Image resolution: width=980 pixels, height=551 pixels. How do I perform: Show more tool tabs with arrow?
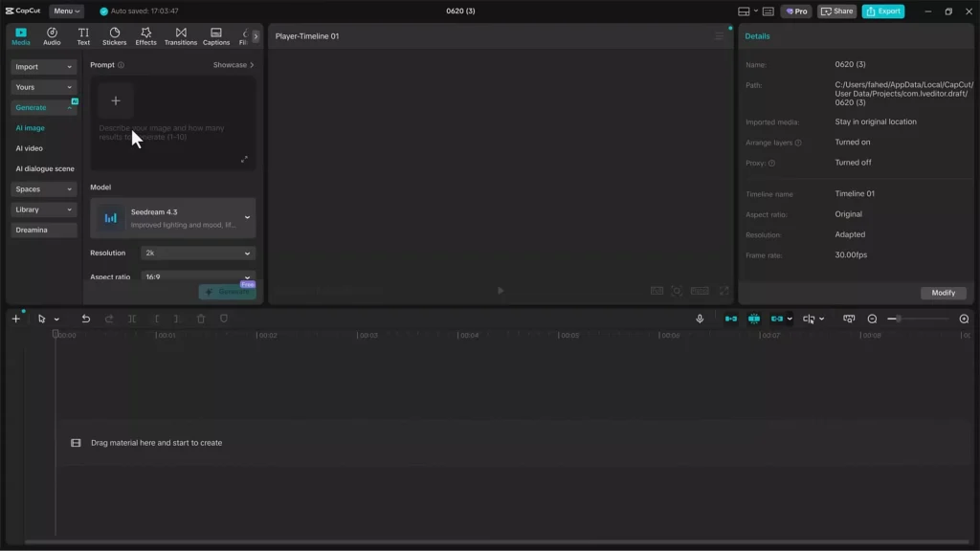[x=256, y=36]
